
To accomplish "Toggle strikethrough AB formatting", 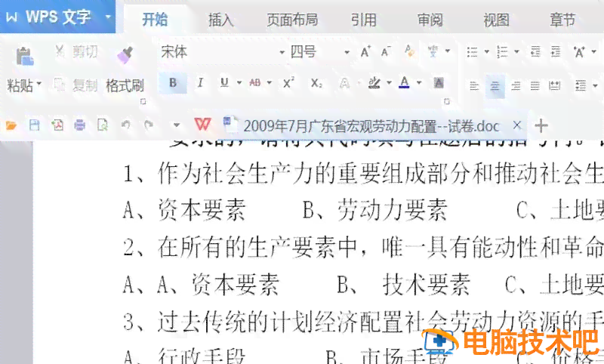I will [x=255, y=82].
